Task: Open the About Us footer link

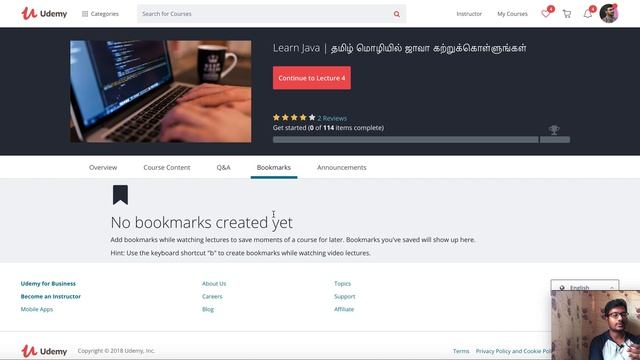Action: (x=214, y=284)
